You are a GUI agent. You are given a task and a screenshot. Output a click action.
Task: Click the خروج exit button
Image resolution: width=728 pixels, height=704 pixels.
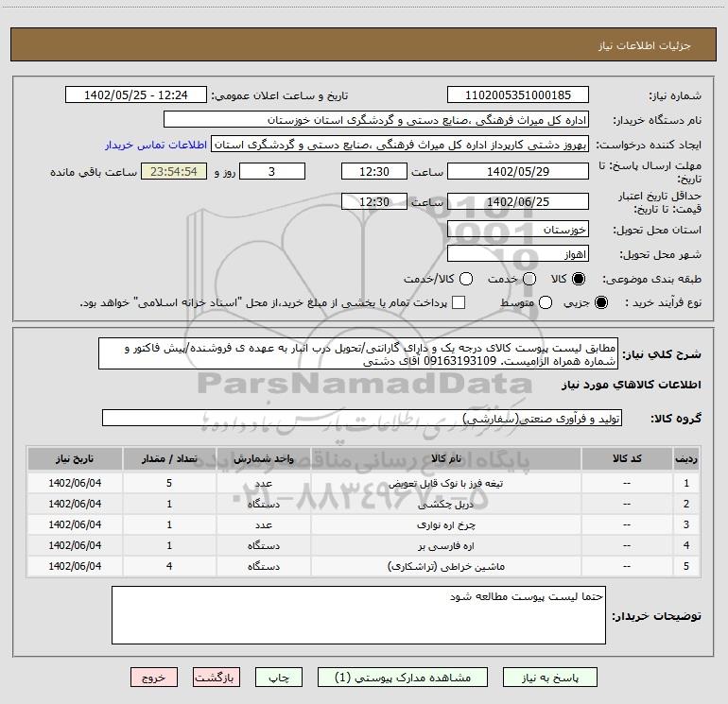154,678
